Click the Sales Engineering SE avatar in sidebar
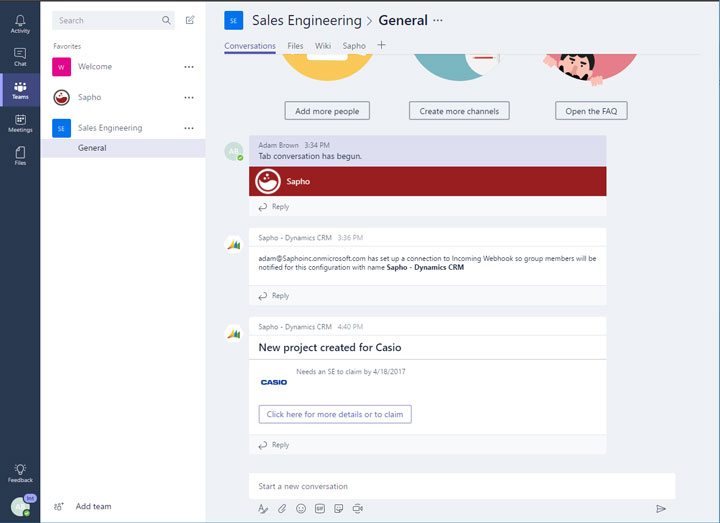This screenshot has height=523, width=720. point(62,128)
